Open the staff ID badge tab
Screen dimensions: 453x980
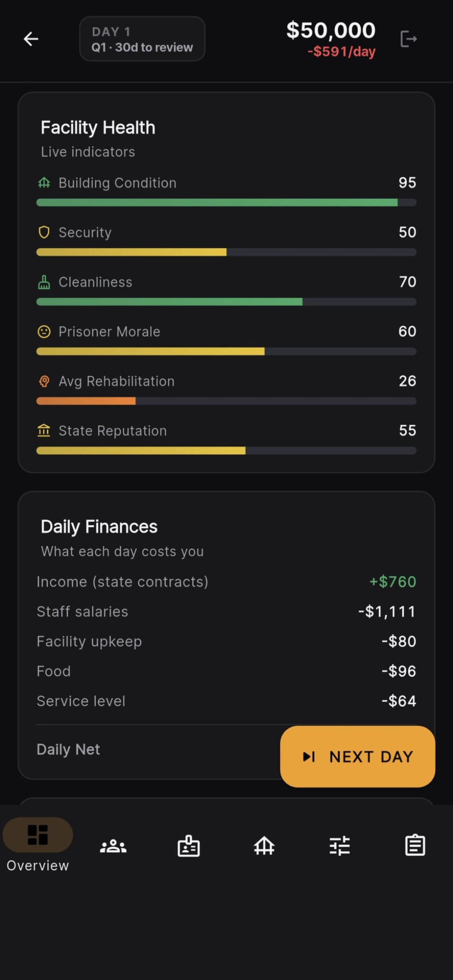[x=189, y=846]
